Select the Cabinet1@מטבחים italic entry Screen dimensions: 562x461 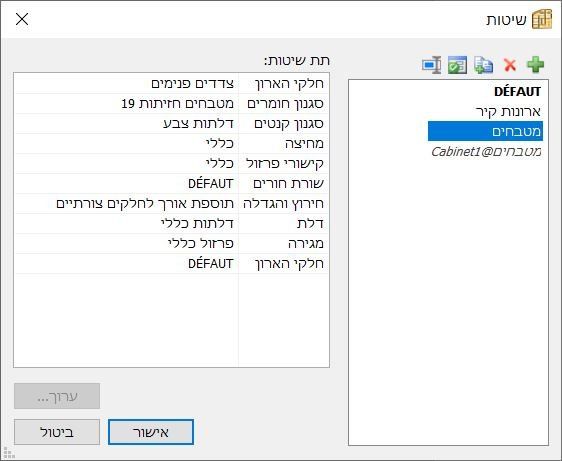pyautogui.click(x=486, y=151)
